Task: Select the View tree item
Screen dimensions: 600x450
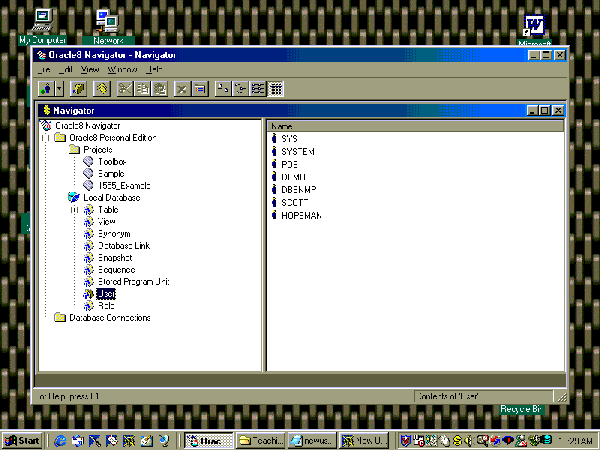Action: (106, 222)
